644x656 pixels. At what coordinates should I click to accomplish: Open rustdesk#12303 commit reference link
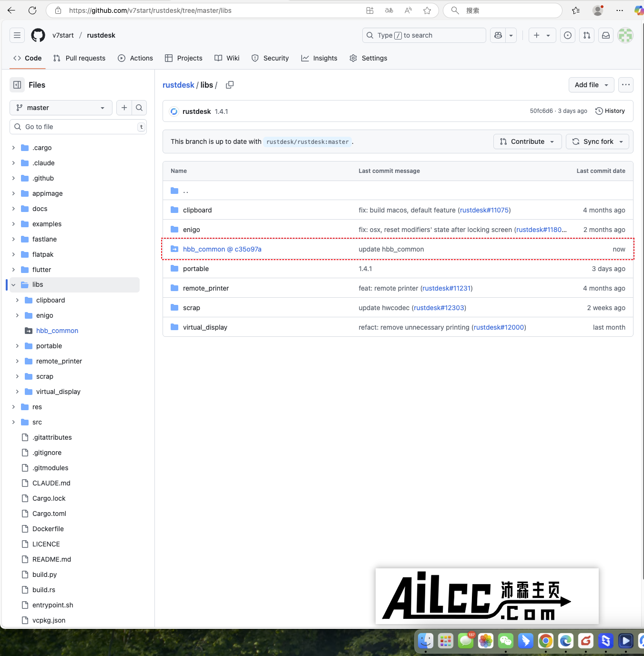pyautogui.click(x=439, y=308)
